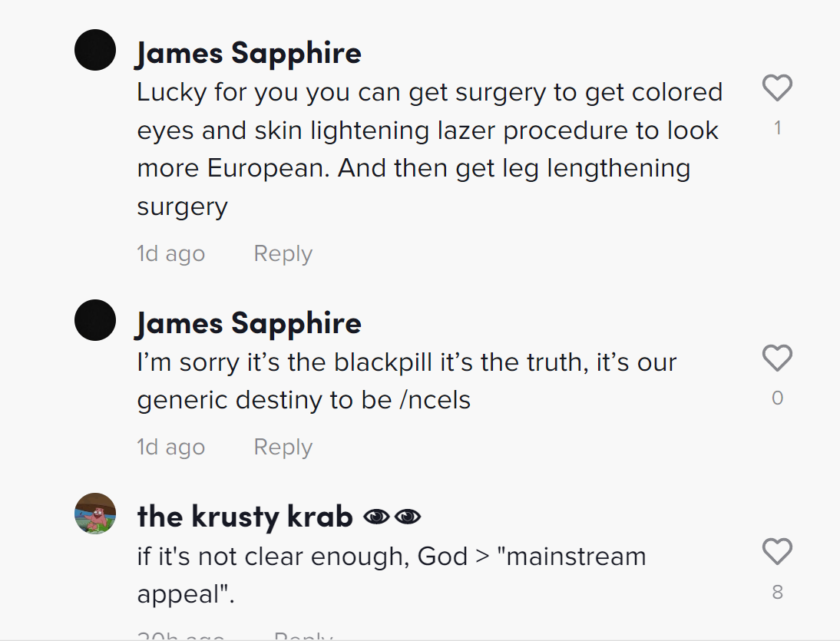Click the like count showing 0
The image size is (840, 641).
click(777, 398)
